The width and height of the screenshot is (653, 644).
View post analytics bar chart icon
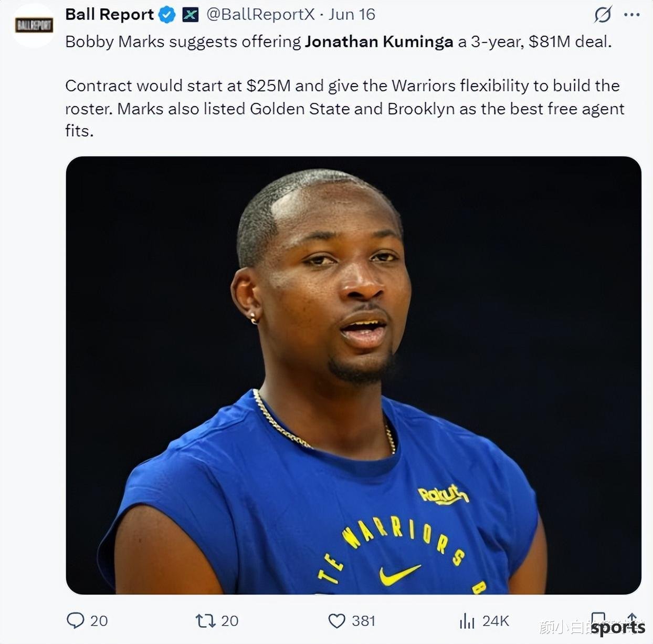[x=467, y=621]
